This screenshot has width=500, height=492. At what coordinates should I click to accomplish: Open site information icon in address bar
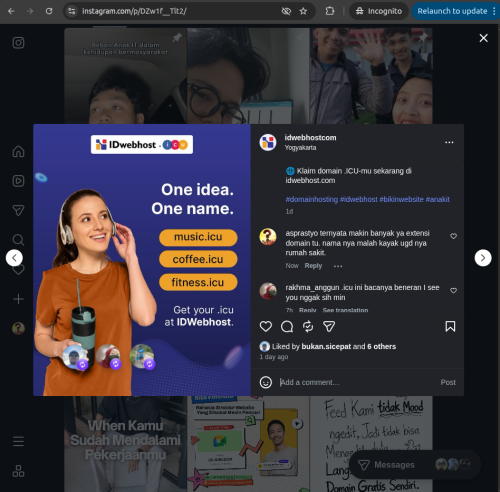[x=71, y=11]
